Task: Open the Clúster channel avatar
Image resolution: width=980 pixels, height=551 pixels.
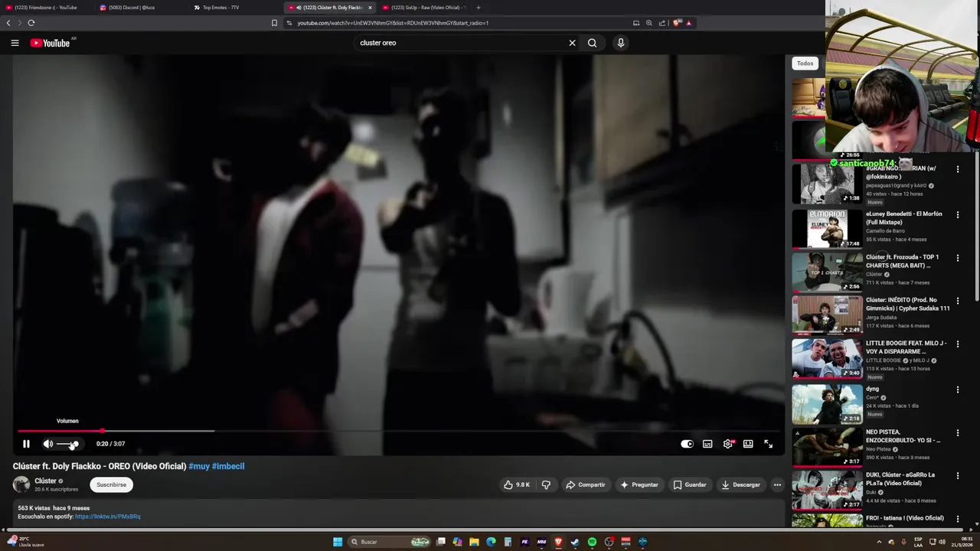Action: 21,484
